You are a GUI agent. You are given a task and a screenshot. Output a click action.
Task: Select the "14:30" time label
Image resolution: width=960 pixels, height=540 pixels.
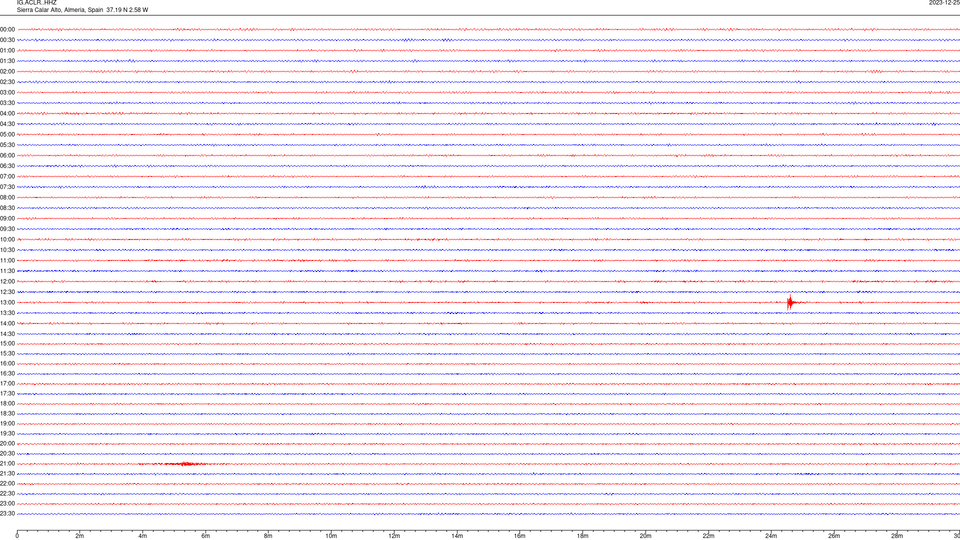[7, 334]
